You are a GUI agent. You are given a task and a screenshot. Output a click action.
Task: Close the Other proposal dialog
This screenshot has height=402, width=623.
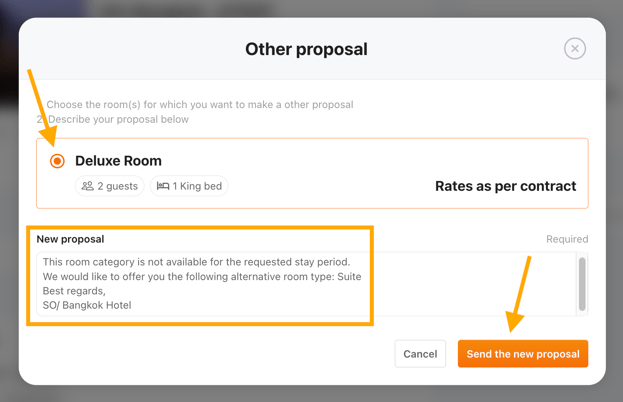[575, 48]
